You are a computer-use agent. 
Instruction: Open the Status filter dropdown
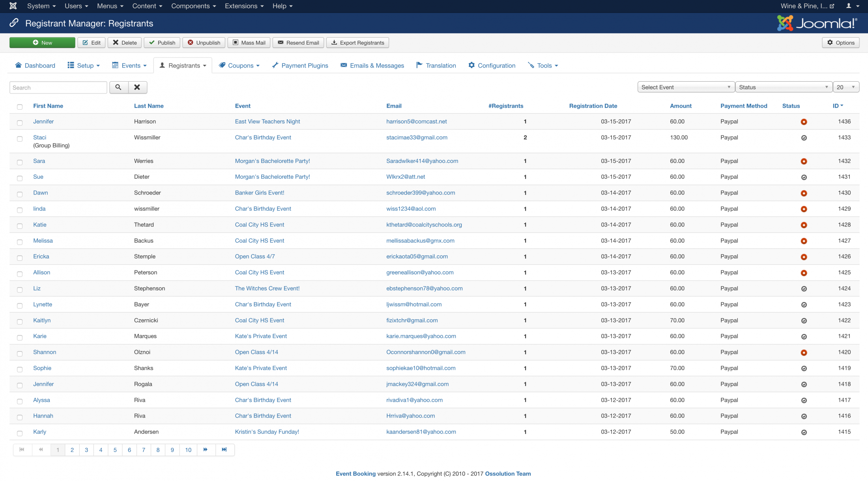point(783,87)
